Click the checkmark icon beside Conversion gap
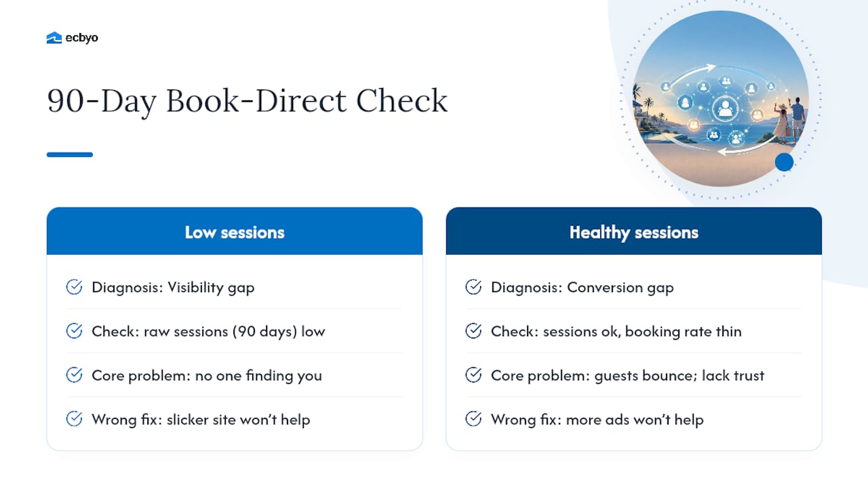868x488 pixels. tap(473, 287)
